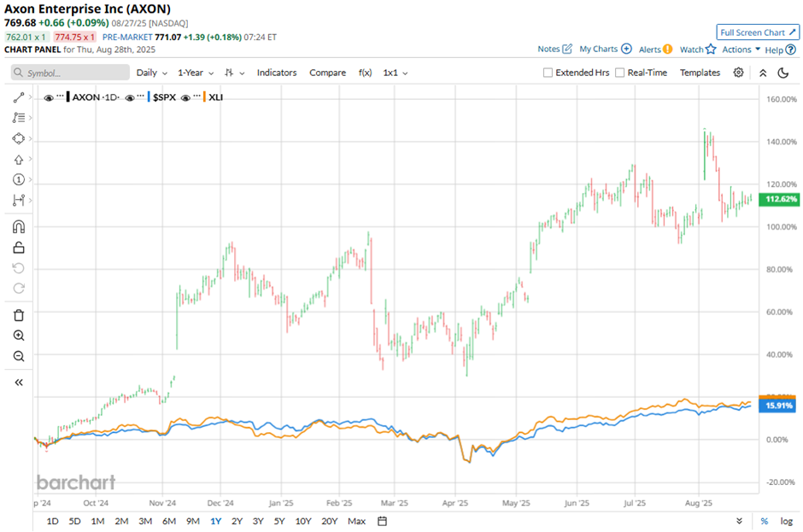Image resolution: width=803 pixels, height=532 pixels.
Task: Select the Max time range
Action: (x=356, y=521)
